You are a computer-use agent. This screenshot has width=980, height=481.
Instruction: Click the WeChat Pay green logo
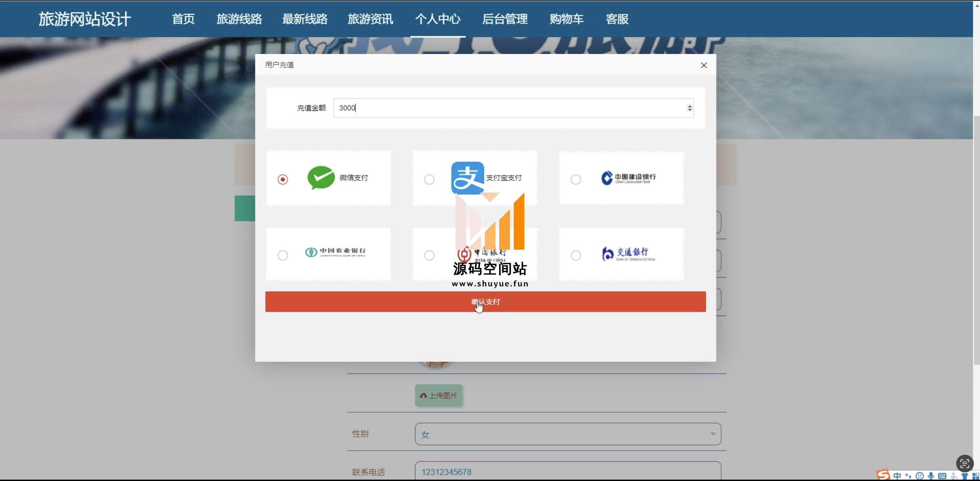pyautogui.click(x=321, y=178)
